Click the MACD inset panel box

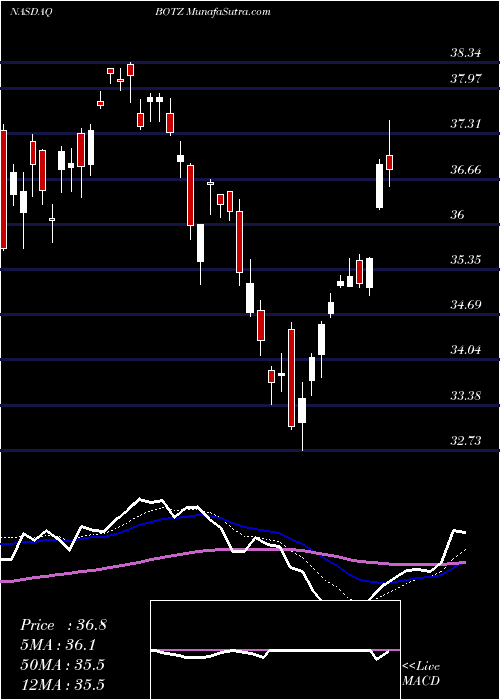[x=275, y=650]
